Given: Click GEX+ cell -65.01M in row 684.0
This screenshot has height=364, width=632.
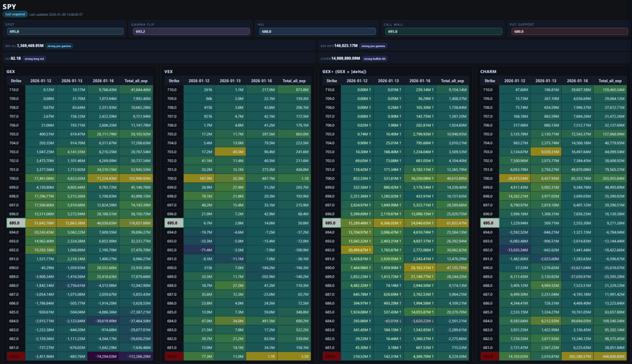Looking at the screenshot, I should pyautogui.click(x=388, y=321).
